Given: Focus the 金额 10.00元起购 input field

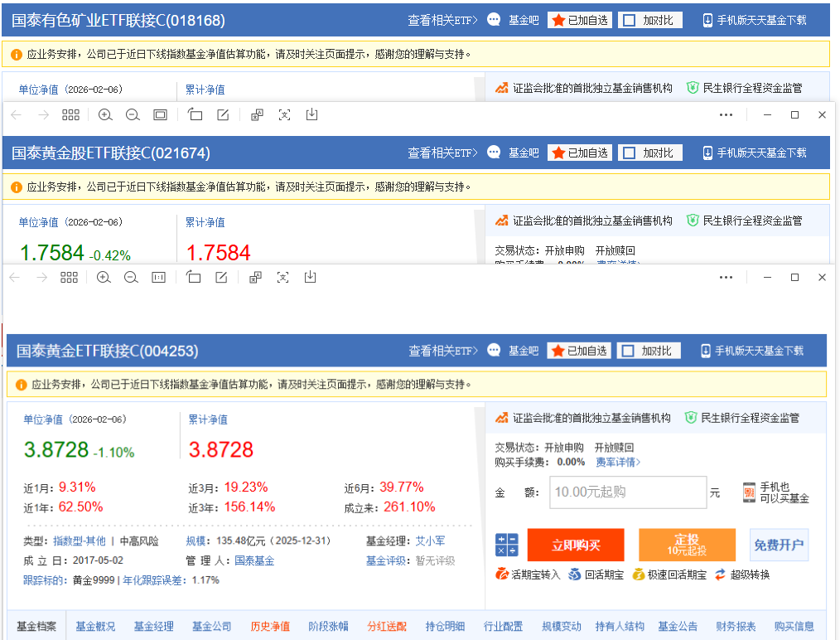Looking at the screenshot, I should click(x=628, y=492).
